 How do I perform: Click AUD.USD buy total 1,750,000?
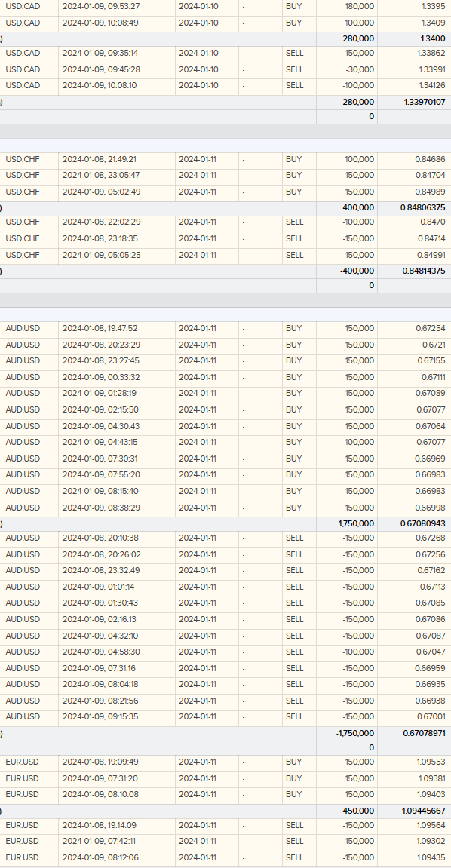pos(356,523)
